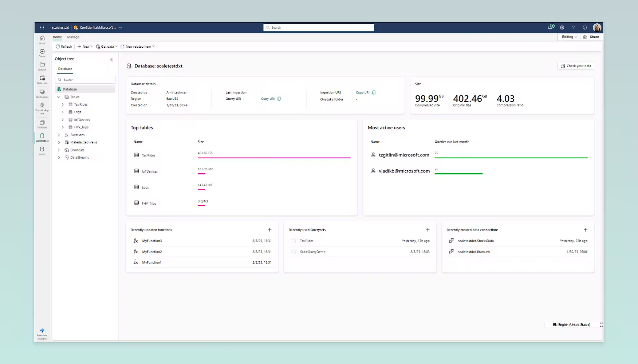Open feedback smiley icon
The width and height of the screenshot is (638, 364).
[585, 27]
